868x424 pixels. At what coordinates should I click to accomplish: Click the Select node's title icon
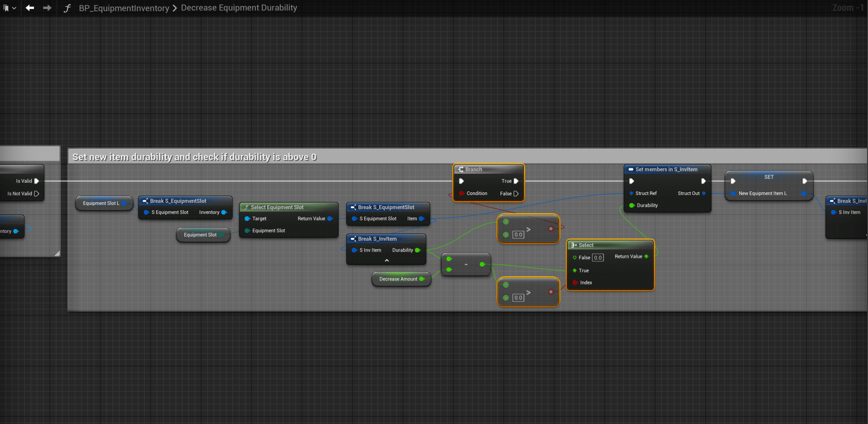574,245
